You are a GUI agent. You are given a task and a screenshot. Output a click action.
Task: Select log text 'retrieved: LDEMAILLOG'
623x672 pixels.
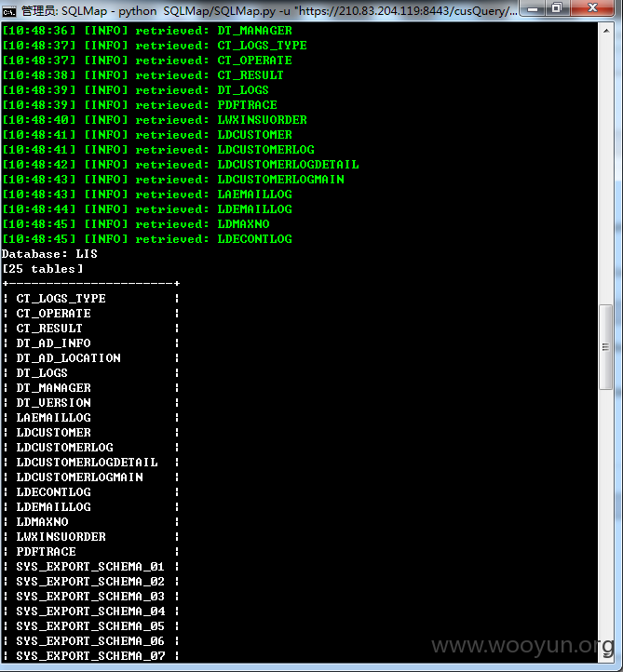click(x=213, y=209)
